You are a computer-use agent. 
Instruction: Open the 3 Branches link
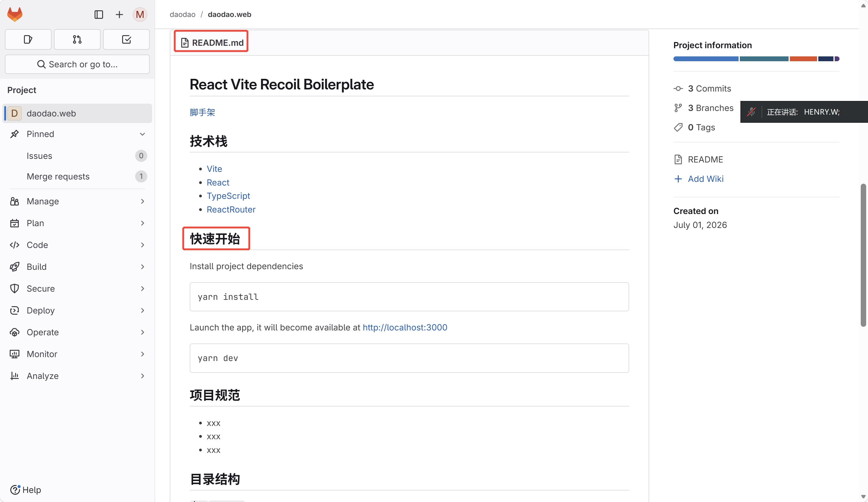710,108
